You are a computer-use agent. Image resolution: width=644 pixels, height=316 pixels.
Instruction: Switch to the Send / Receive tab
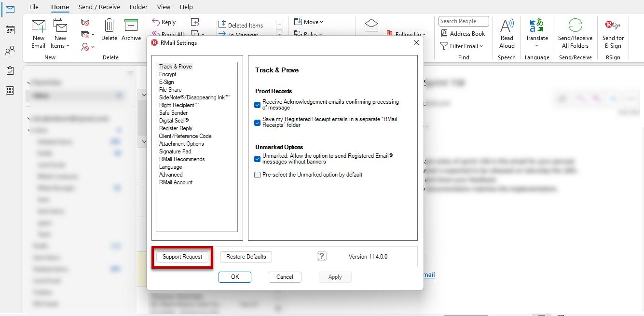pyautogui.click(x=99, y=7)
